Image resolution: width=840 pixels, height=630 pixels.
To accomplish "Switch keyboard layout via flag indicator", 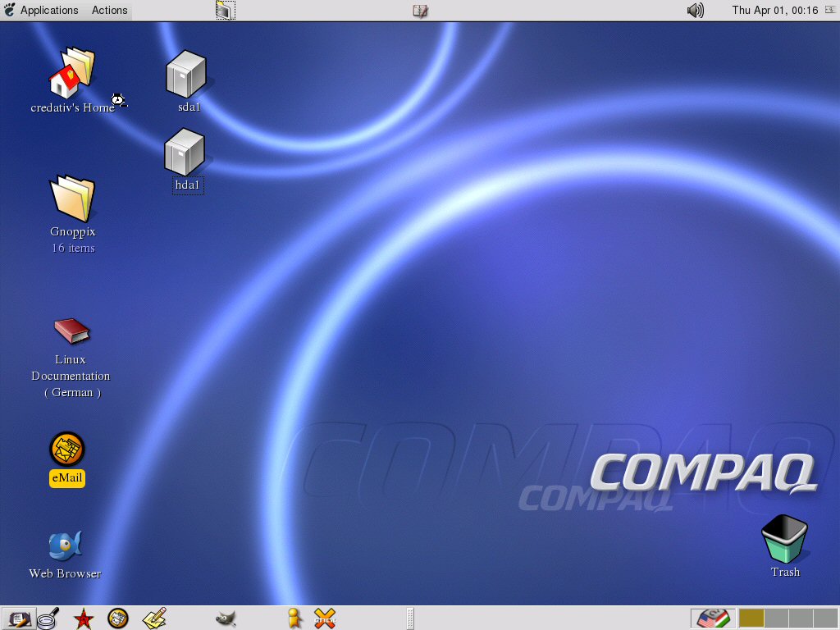I will [712, 619].
